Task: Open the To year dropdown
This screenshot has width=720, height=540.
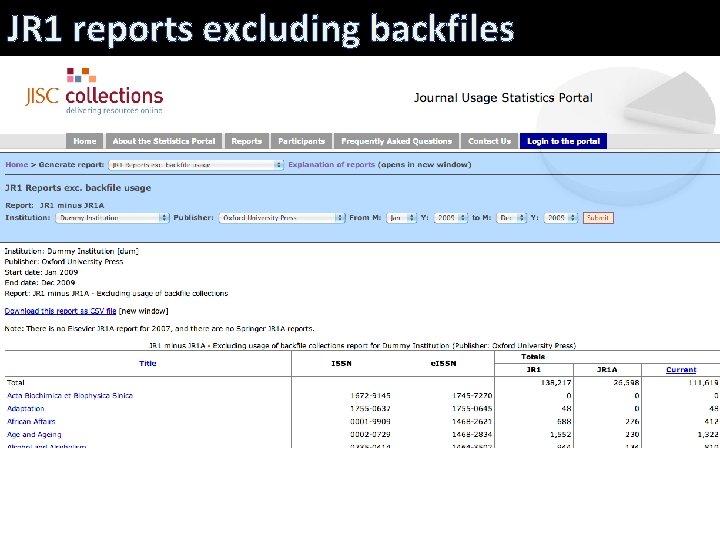Action: tap(560, 218)
